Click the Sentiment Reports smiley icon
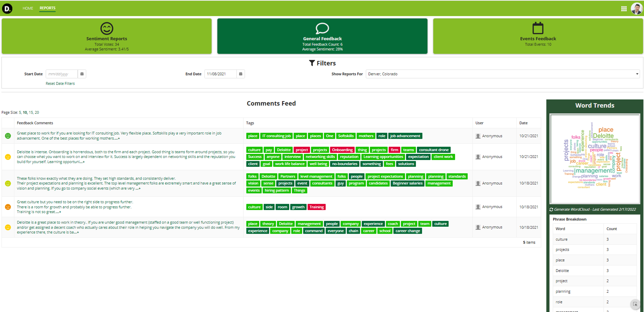This screenshot has width=644, height=312. click(106, 28)
